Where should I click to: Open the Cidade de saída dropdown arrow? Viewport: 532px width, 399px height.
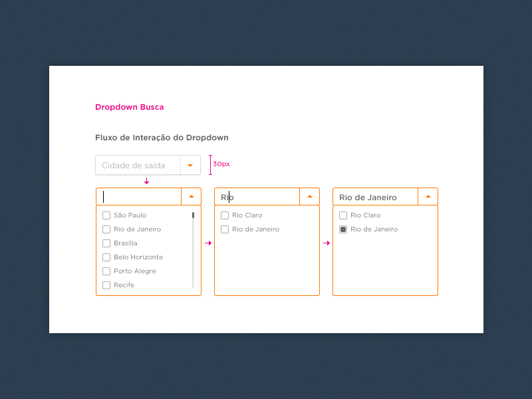pyautogui.click(x=191, y=165)
